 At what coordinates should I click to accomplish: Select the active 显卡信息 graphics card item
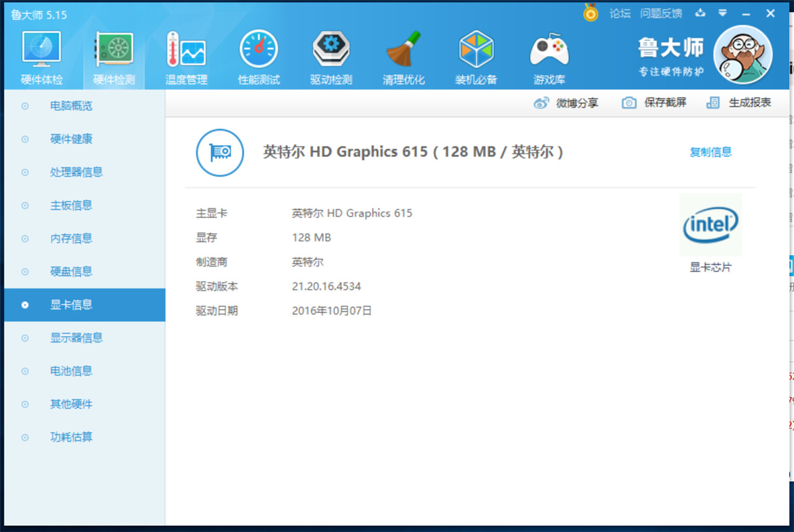[85, 305]
